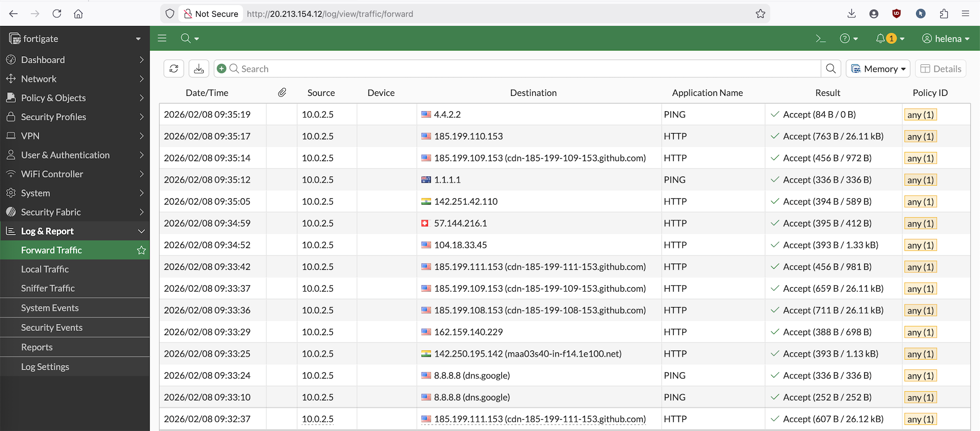
Task: Toggle the Forward Traffic favorite star
Action: click(141, 250)
